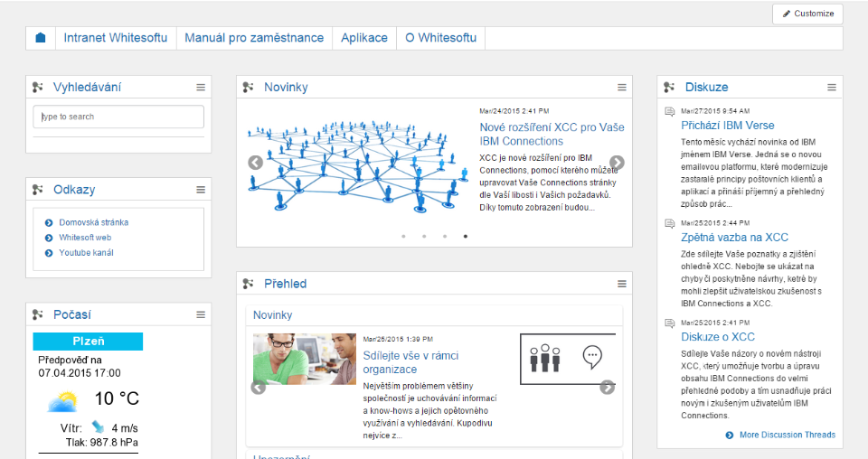The image size is (868, 459).
Task: Click the Customize button
Action: pos(807,14)
